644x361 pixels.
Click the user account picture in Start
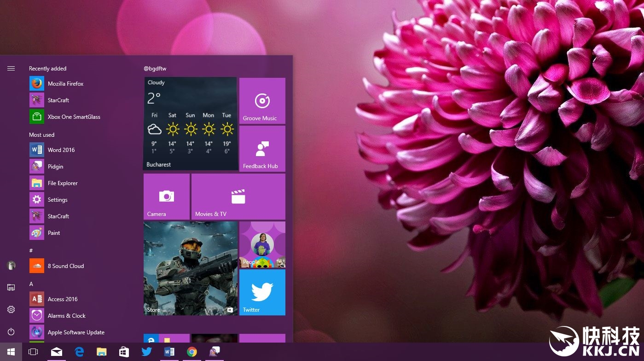11,265
